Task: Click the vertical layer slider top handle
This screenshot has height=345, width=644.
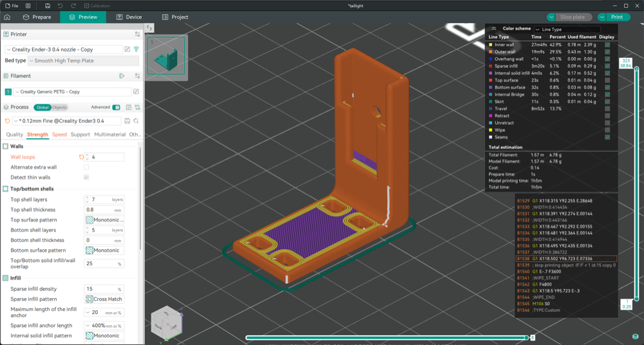Action: (636, 69)
